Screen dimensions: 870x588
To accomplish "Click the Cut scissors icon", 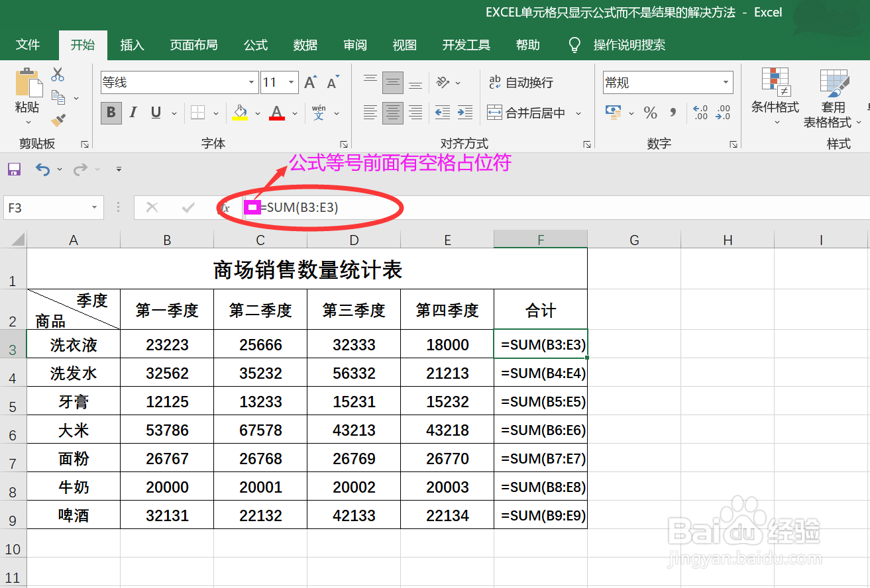I will pyautogui.click(x=58, y=74).
